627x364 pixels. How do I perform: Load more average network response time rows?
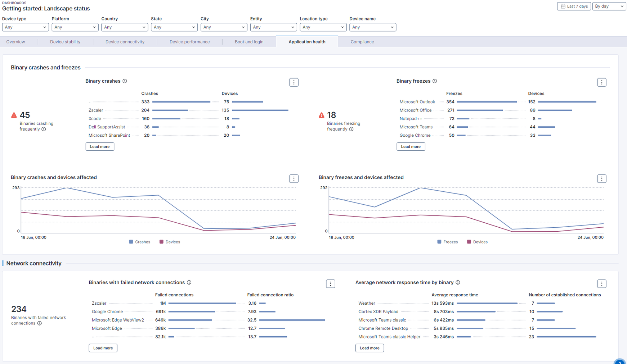(x=370, y=348)
